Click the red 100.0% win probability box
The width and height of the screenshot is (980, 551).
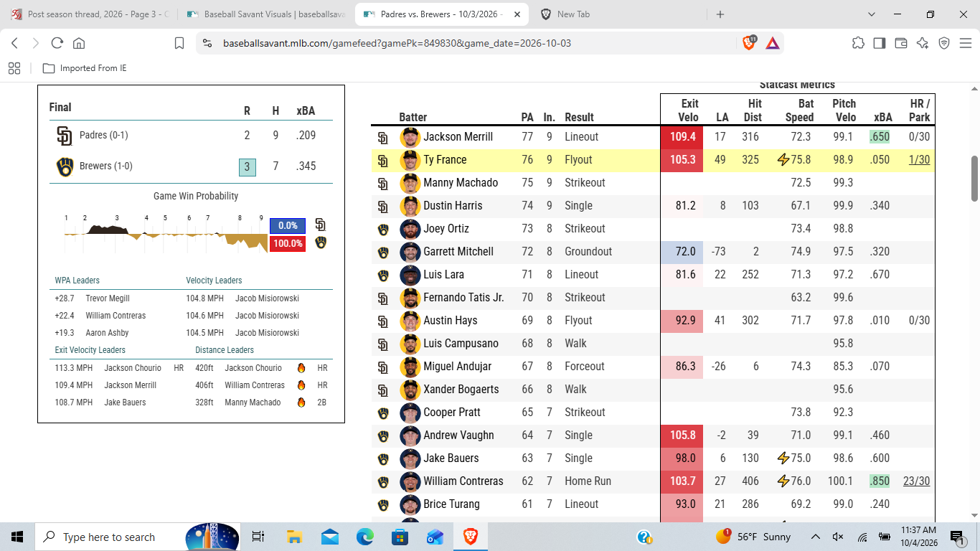coord(288,244)
